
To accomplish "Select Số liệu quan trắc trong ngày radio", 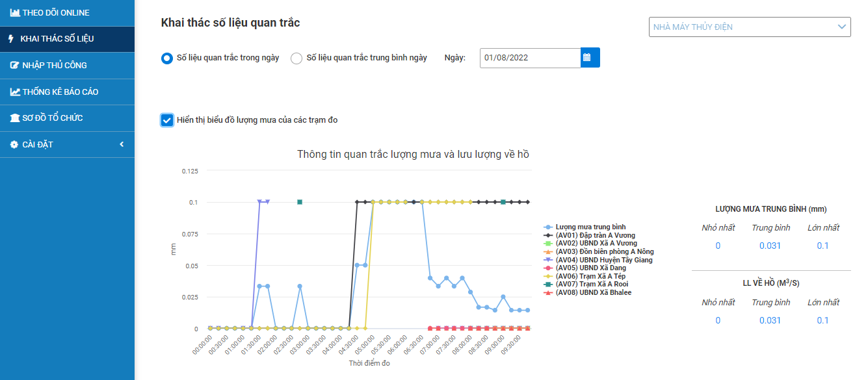I will pyautogui.click(x=167, y=58).
